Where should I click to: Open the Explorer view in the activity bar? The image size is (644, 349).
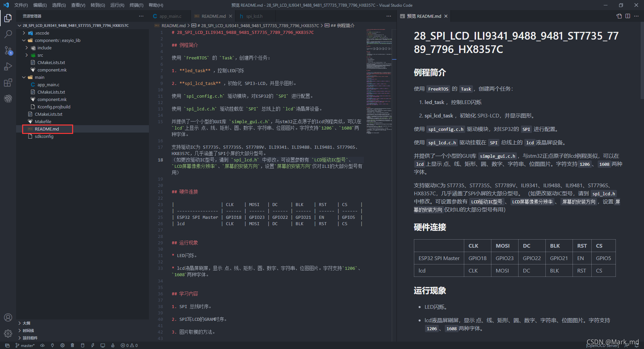[8, 18]
